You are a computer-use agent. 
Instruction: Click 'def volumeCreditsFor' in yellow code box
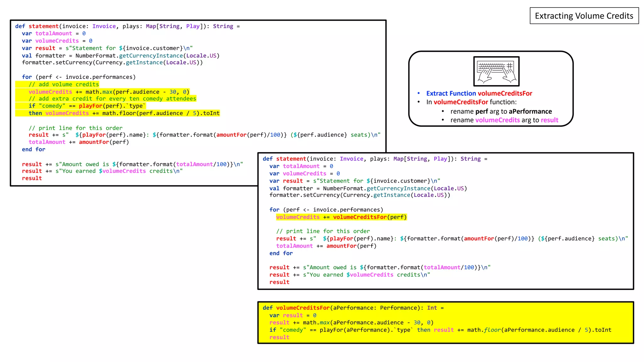point(296,308)
